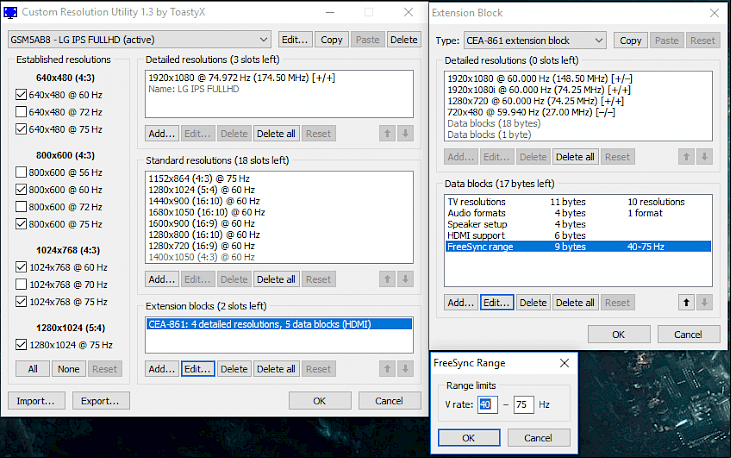Expand the extension block Type dropdown
731x458 pixels.
pos(535,41)
